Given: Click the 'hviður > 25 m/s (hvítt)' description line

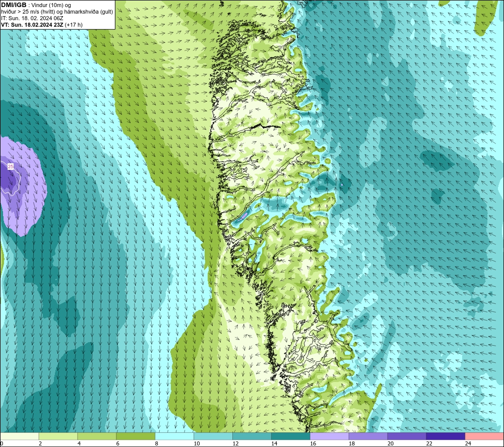Looking at the screenshot, I should pos(28,12).
